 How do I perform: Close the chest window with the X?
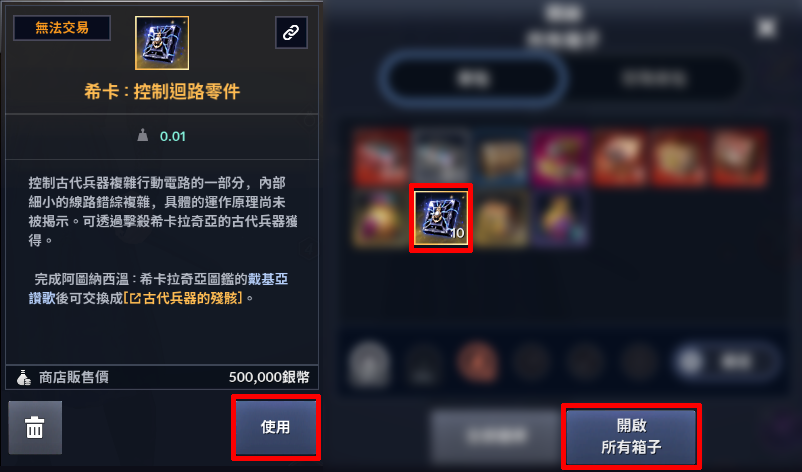(766, 28)
